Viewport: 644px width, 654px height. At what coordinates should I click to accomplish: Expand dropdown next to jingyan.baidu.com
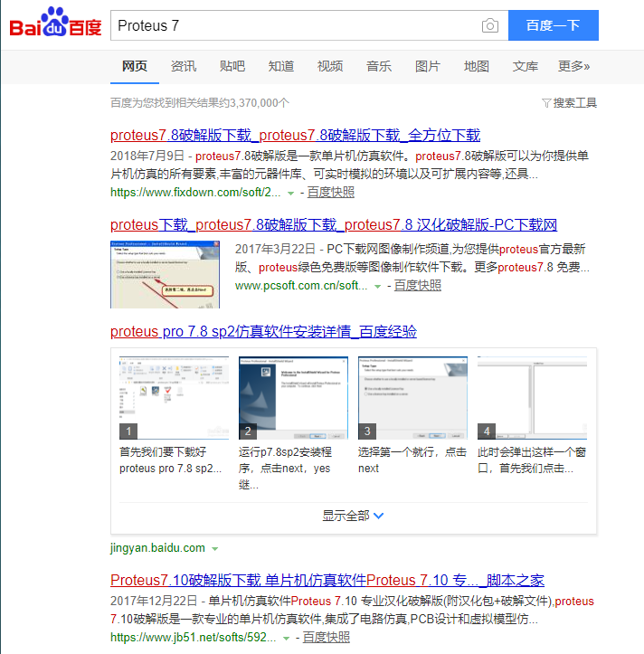[x=214, y=549]
